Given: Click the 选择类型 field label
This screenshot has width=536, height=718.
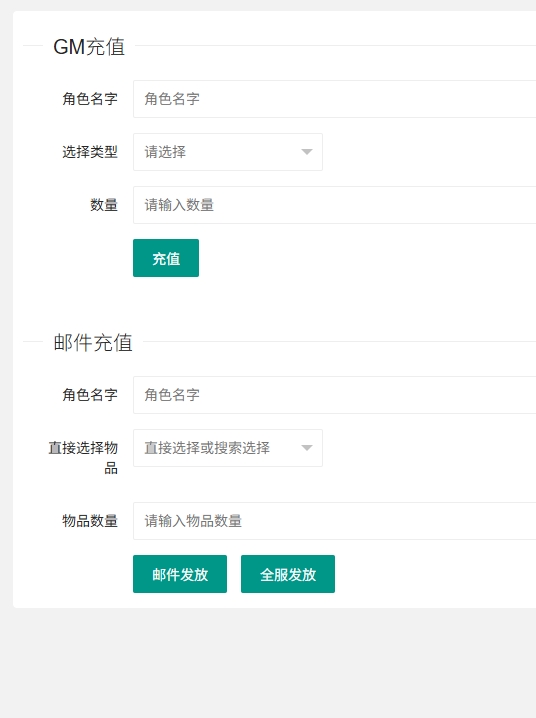Looking at the screenshot, I should coord(90,152).
